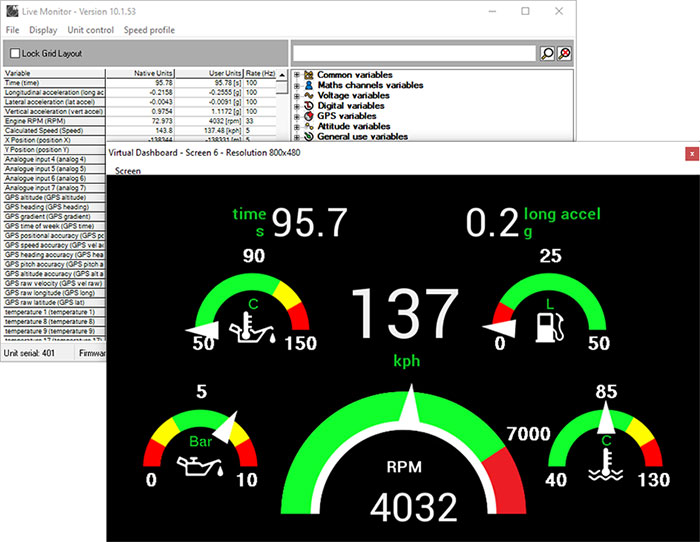Click the search magnifier icon
Image resolution: width=700 pixels, height=542 pixels.
coord(547,53)
